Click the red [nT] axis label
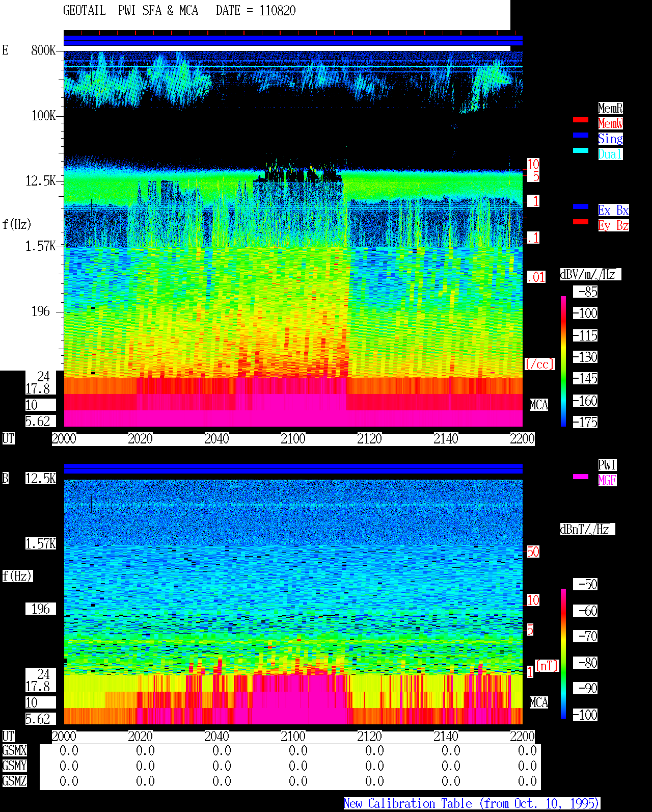 pyautogui.click(x=547, y=666)
